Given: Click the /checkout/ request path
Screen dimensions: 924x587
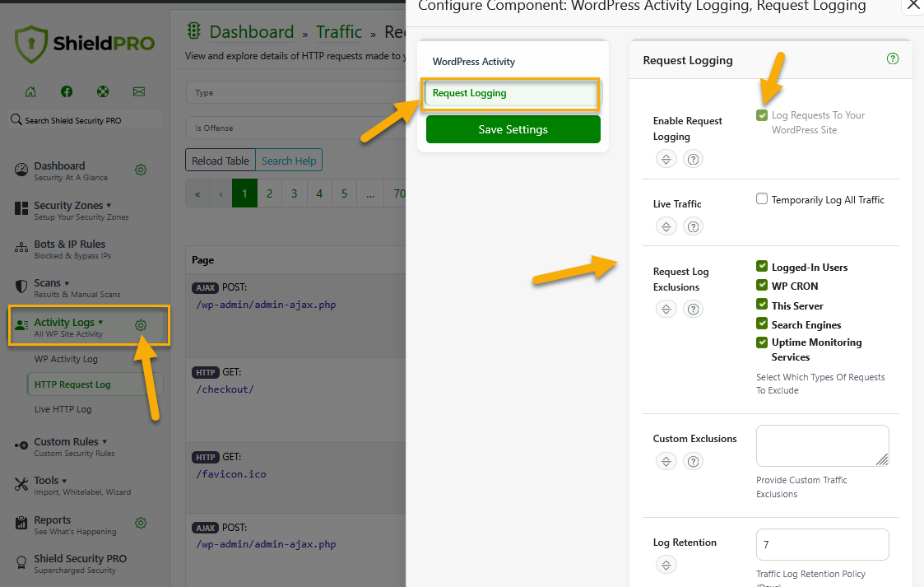Looking at the screenshot, I should pos(225,389).
